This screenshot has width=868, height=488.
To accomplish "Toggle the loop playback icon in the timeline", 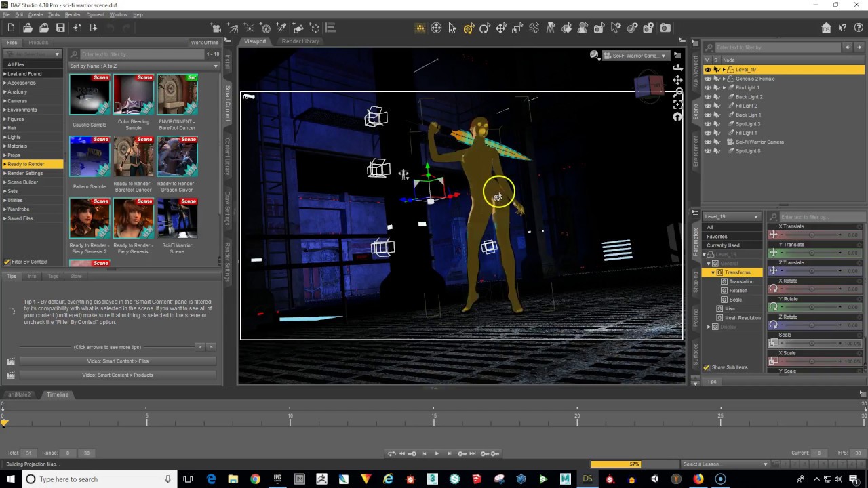I will (x=391, y=453).
